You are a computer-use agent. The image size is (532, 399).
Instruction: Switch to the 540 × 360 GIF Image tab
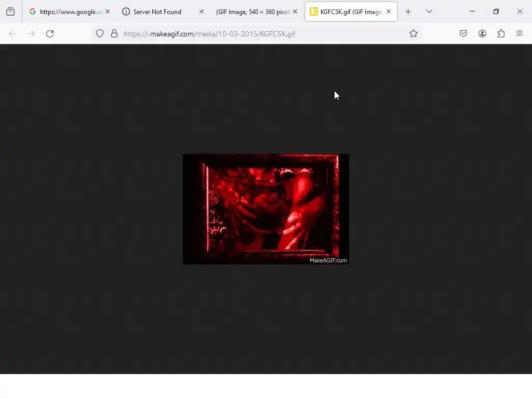(x=257, y=11)
